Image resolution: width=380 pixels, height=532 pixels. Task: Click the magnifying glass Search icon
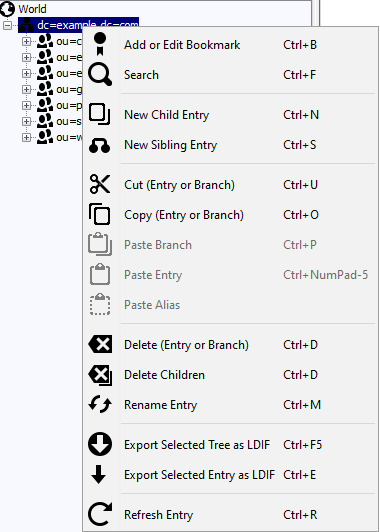tap(100, 75)
